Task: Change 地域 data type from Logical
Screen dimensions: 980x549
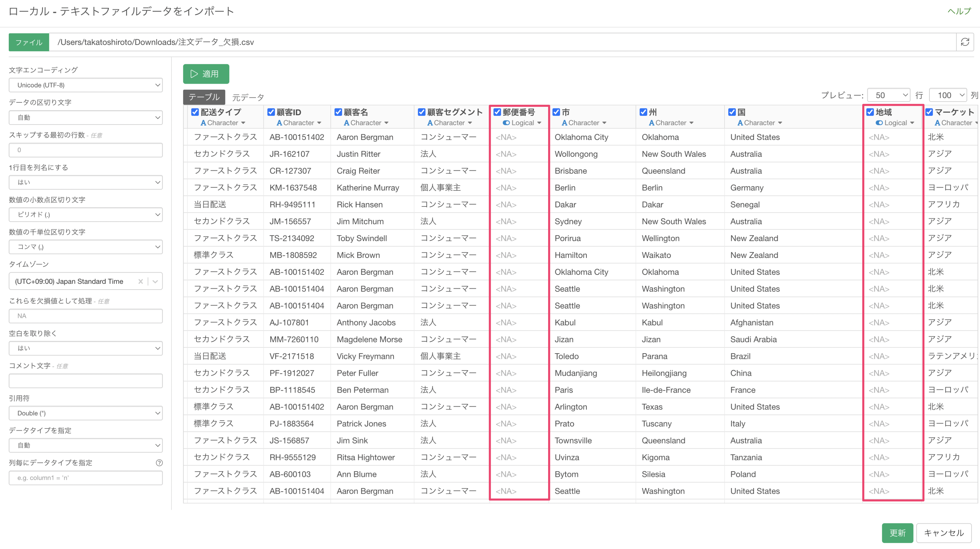Action: coord(895,123)
